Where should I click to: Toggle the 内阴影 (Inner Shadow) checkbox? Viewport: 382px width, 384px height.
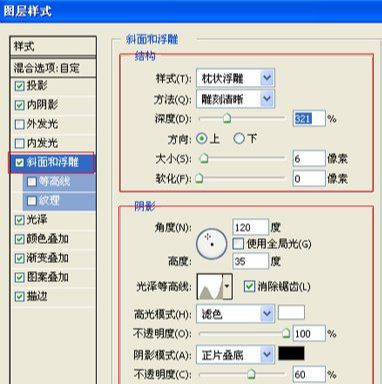pos(20,105)
